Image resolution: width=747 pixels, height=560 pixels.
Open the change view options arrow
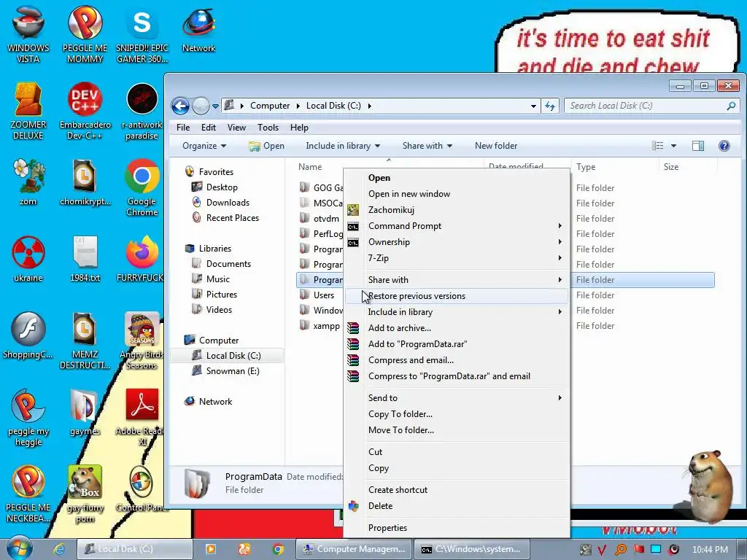tap(673, 146)
